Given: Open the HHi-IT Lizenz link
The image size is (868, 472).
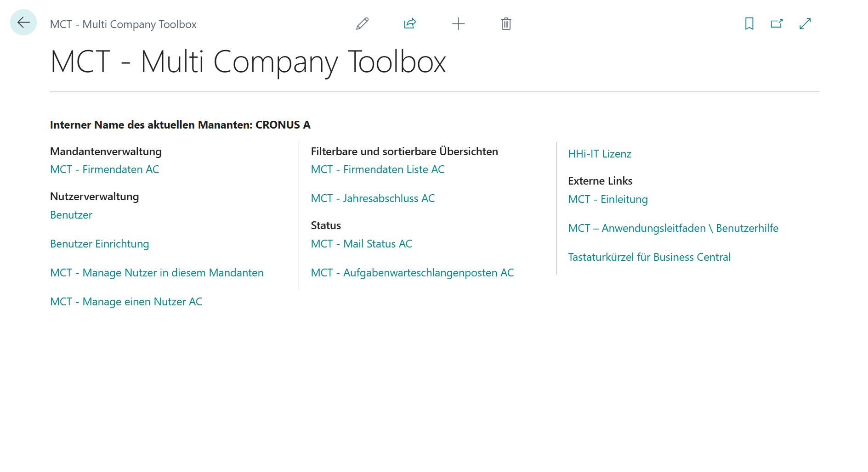Looking at the screenshot, I should 600,154.
